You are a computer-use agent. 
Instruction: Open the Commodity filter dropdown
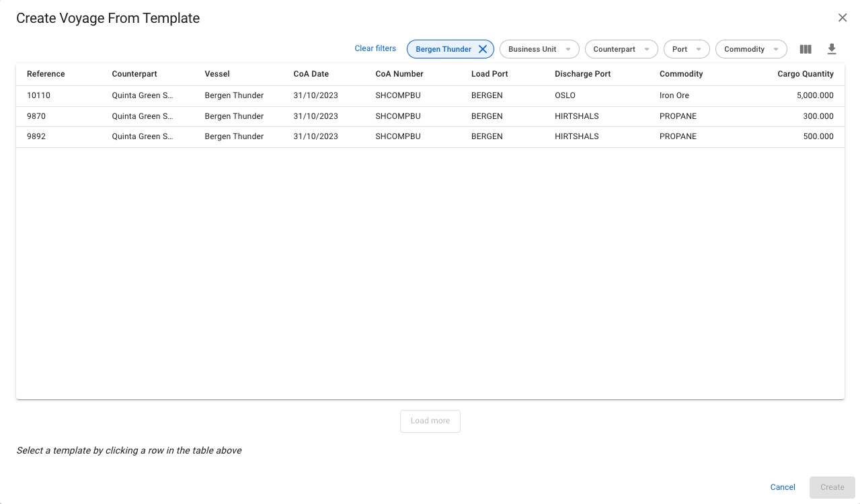coord(750,49)
